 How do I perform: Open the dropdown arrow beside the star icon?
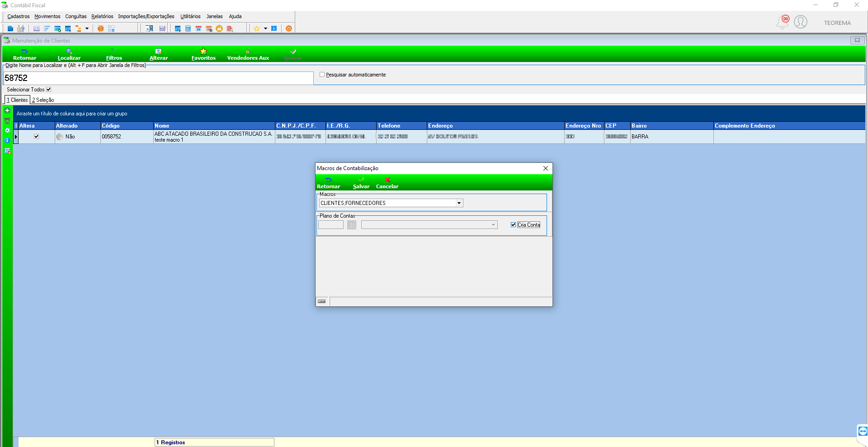point(265,29)
